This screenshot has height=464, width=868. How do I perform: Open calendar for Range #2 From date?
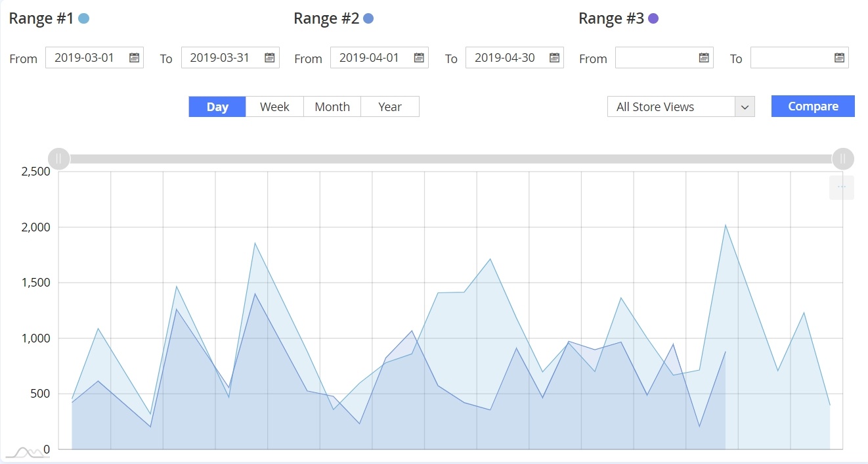pyautogui.click(x=419, y=58)
